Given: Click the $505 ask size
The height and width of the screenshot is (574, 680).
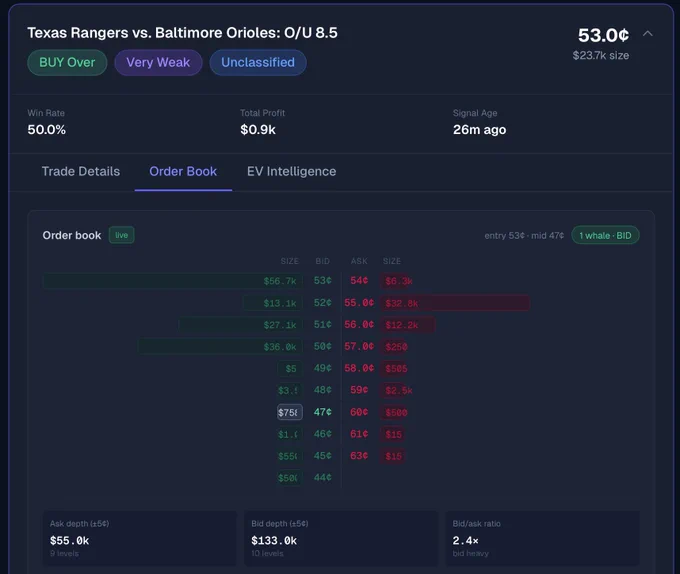Looking at the screenshot, I should pyautogui.click(x=395, y=369).
